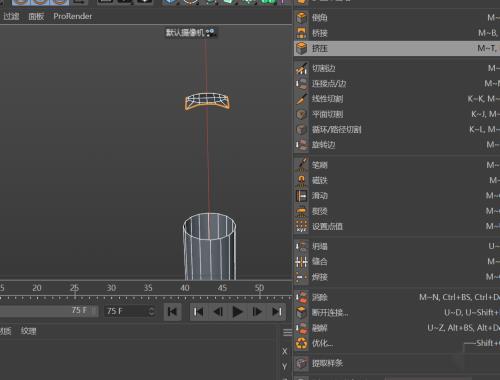The height and width of the screenshot is (380, 500).
Task: Select the wireframe cylinder object in viewport
Action: tap(209, 247)
